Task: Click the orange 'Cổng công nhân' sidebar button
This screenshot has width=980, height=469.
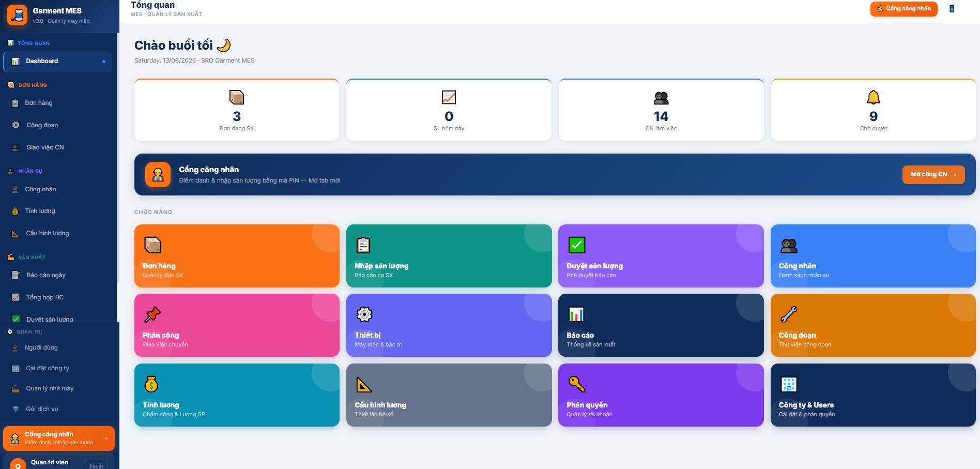Action: click(x=59, y=438)
